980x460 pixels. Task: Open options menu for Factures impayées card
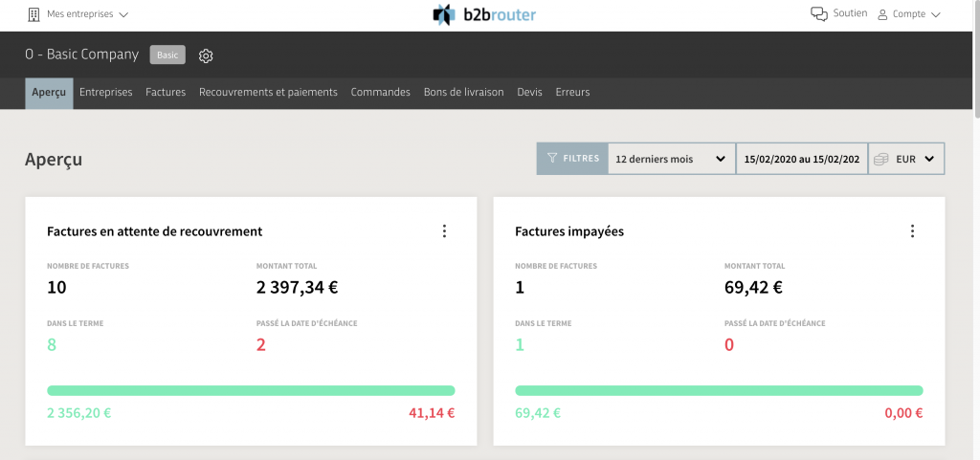pyautogui.click(x=912, y=231)
